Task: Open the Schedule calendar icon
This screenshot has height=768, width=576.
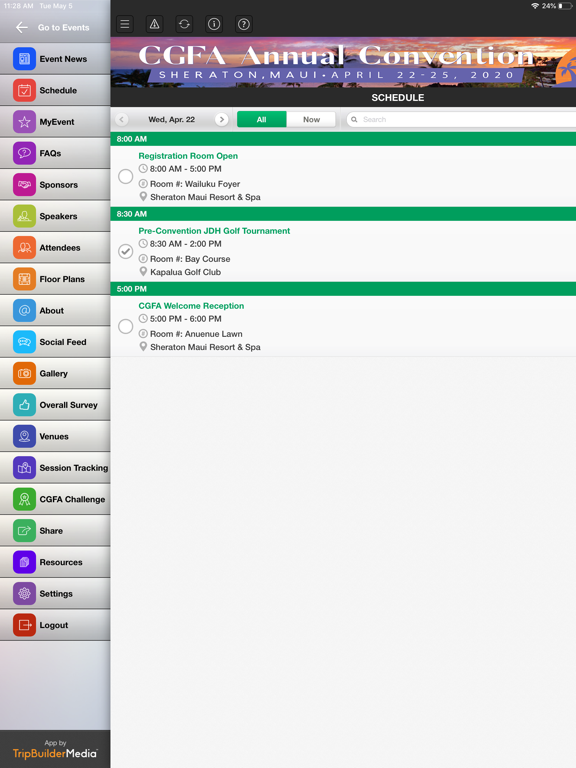Action: [x=24, y=90]
